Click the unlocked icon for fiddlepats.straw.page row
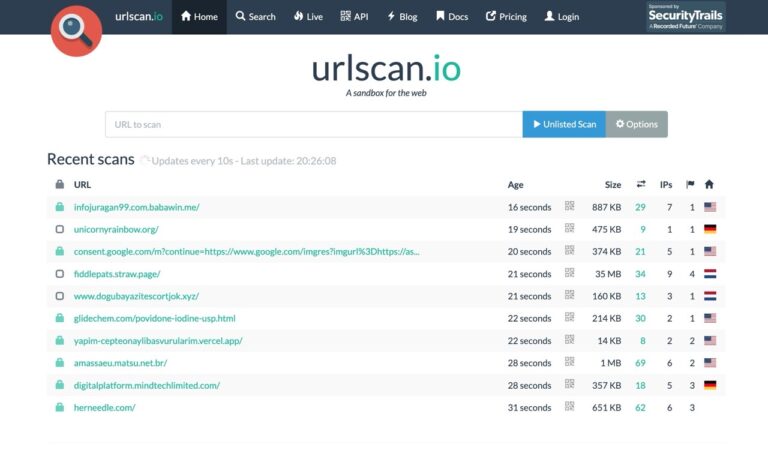The height and width of the screenshot is (450, 768). point(60,274)
